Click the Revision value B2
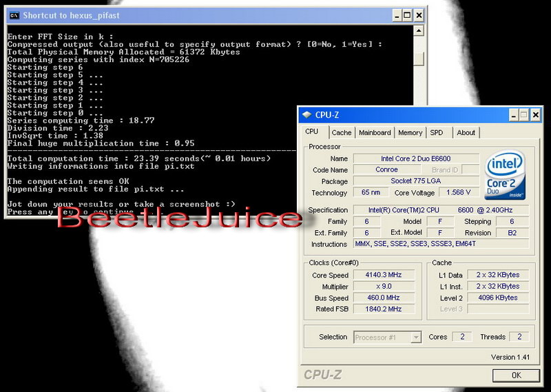Screen dimensions: 551x392 [512, 233]
